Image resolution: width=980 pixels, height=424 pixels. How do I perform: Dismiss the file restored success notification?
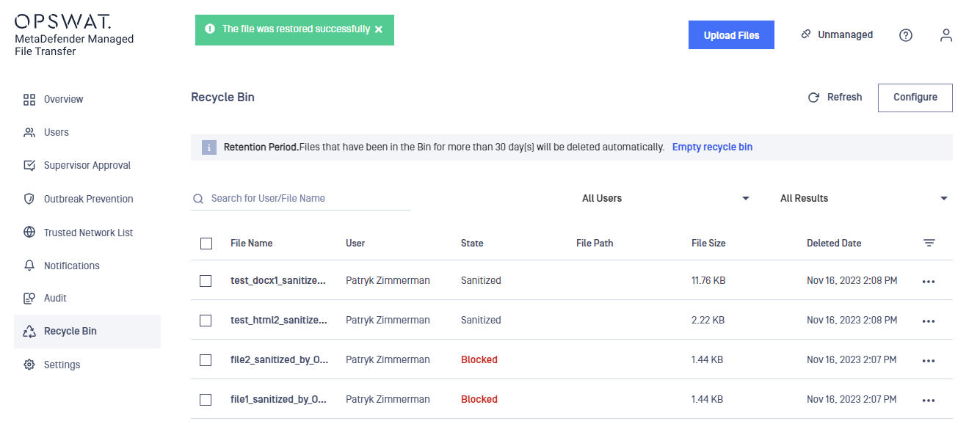[x=379, y=29]
